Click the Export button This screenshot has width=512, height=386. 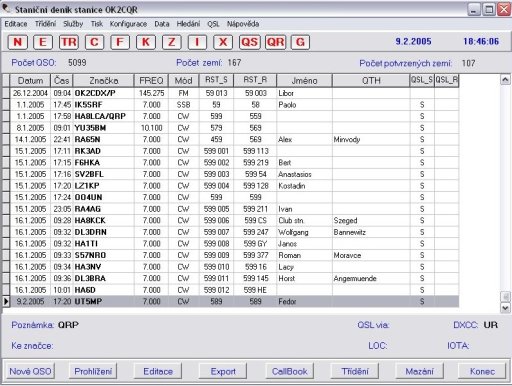[x=223, y=371]
